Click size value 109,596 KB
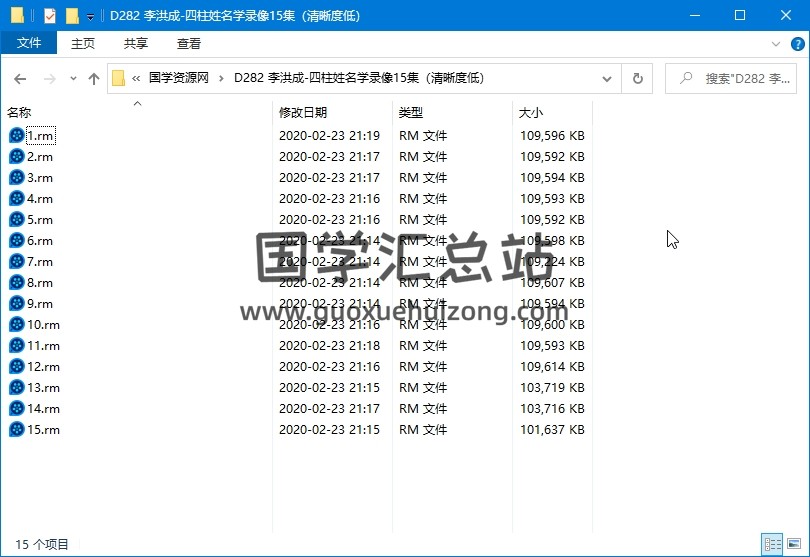This screenshot has height=557, width=810. (552, 135)
